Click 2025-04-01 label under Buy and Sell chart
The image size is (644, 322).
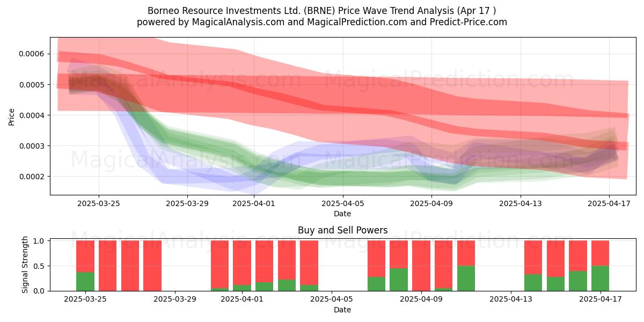[x=241, y=299]
